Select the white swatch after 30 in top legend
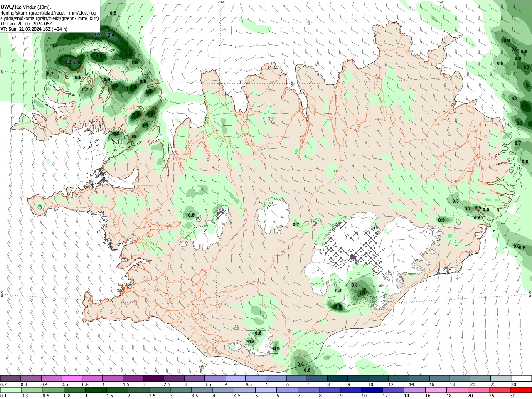This screenshot has width=532, height=399. click(521, 379)
